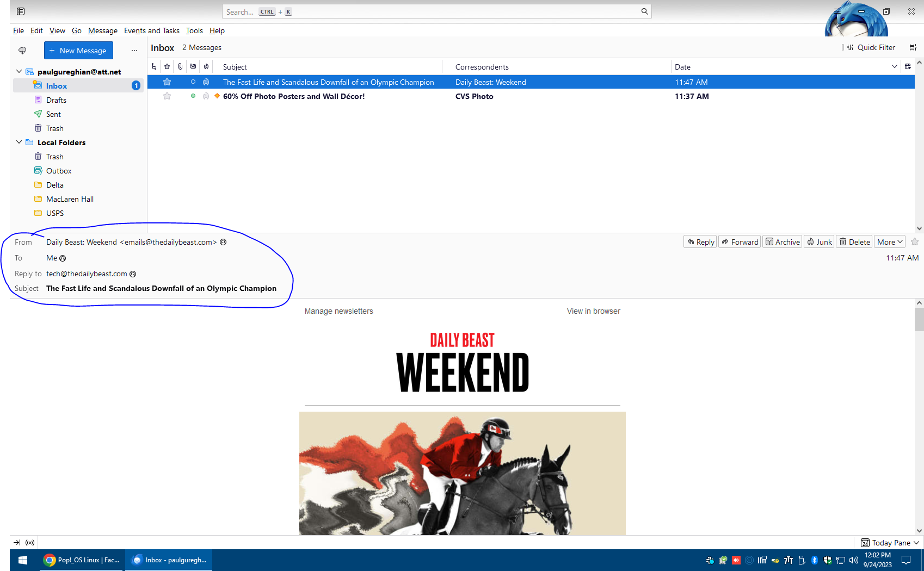Open the Spaces toolbar icon
The width and height of the screenshot is (924, 571).
pos(21,11)
